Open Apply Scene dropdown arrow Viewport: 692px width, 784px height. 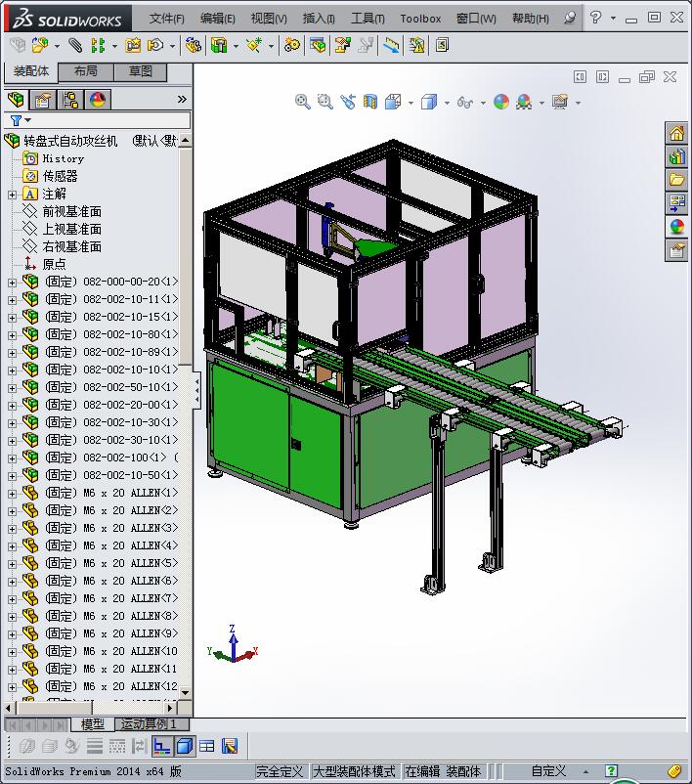pos(542,103)
